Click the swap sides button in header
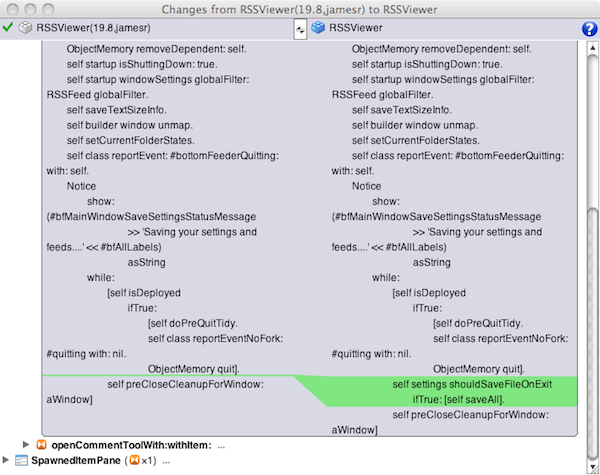 pyautogui.click(x=300, y=29)
